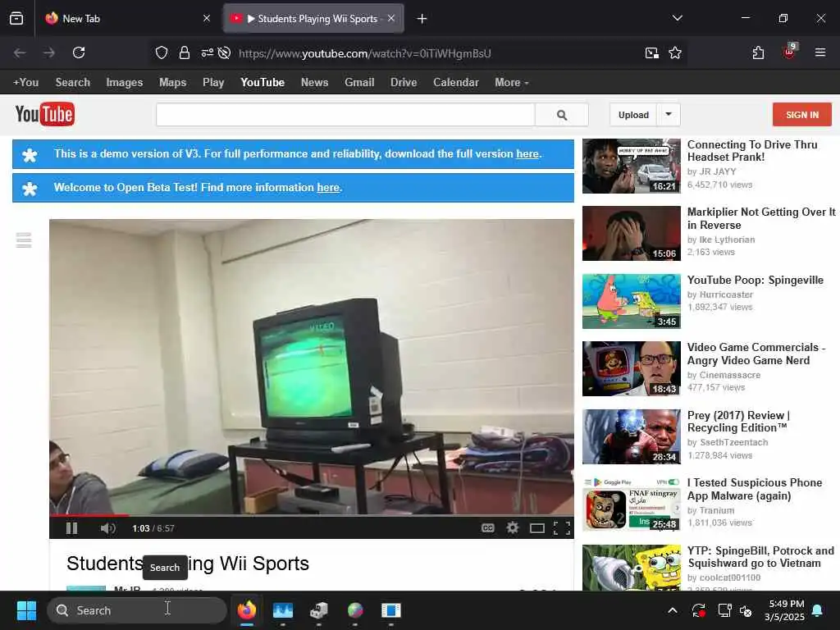Show site security lock info
Viewport: 840px width, 630px height.
pos(185,52)
